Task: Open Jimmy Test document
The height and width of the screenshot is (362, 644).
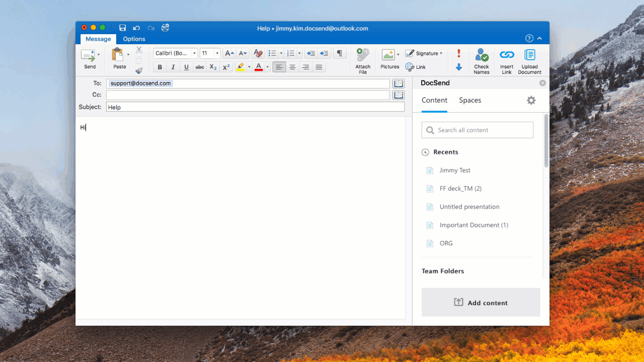Action: click(x=455, y=170)
